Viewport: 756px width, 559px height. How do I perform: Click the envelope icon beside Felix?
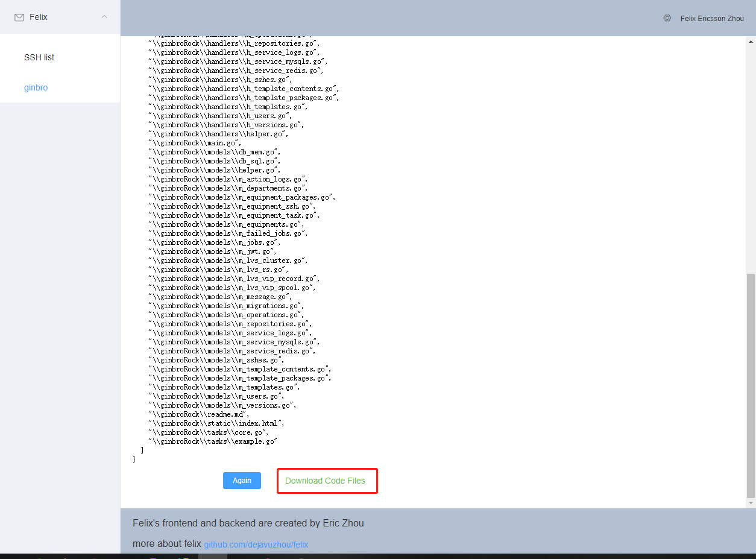coord(19,17)
